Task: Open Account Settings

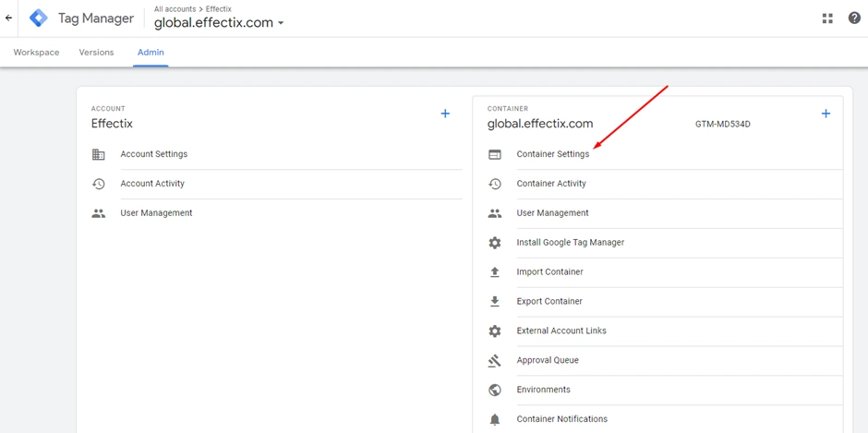Action: pyautogui.click(x=154, y=154)
